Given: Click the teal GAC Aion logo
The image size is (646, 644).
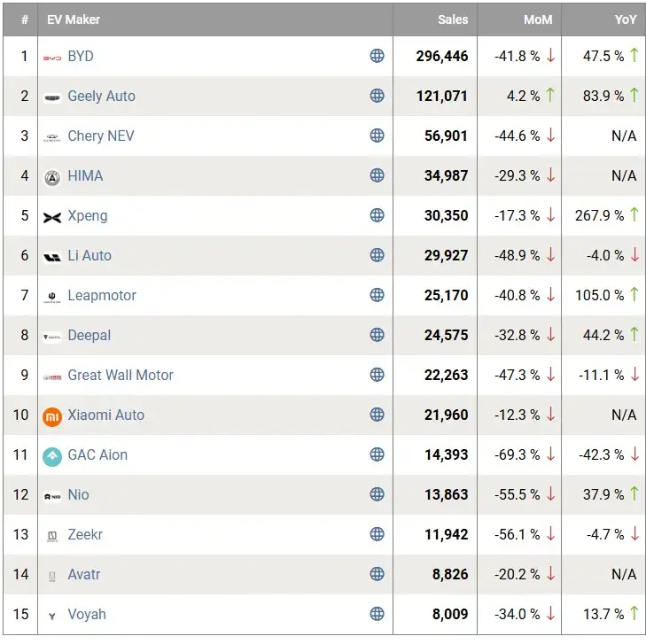Looking at the screenshot, I should 52,455.
